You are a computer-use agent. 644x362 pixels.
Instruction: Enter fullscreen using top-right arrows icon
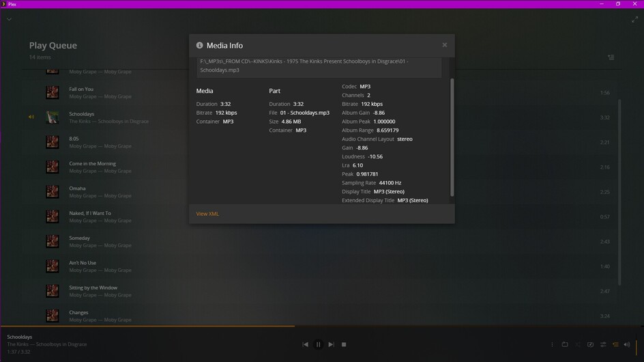[x=634, y=19]
